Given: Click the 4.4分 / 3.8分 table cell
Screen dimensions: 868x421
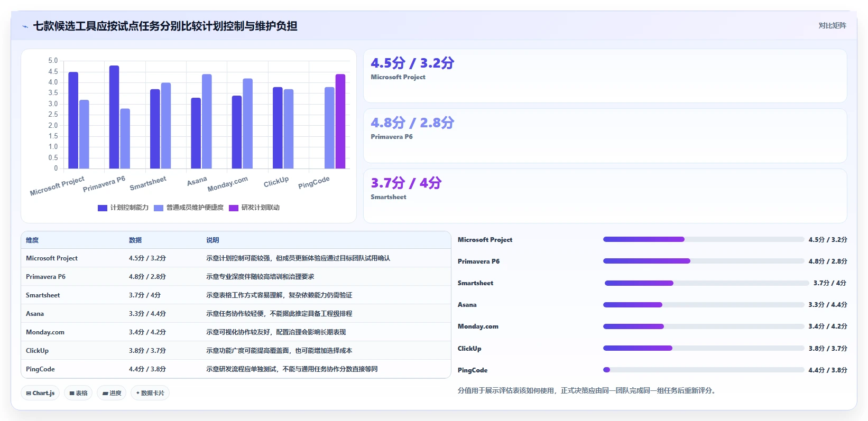Looking at the screenshot, I should [147, 369].
